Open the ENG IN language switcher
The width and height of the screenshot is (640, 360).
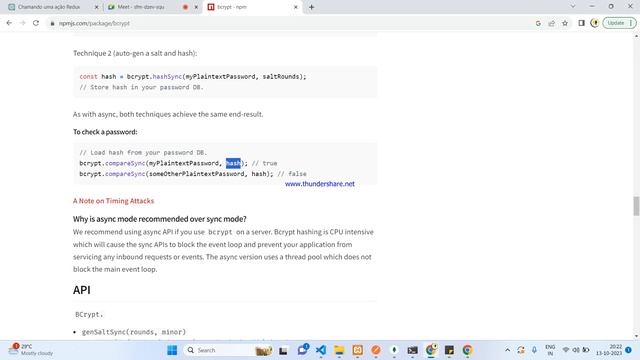point(550,350)
